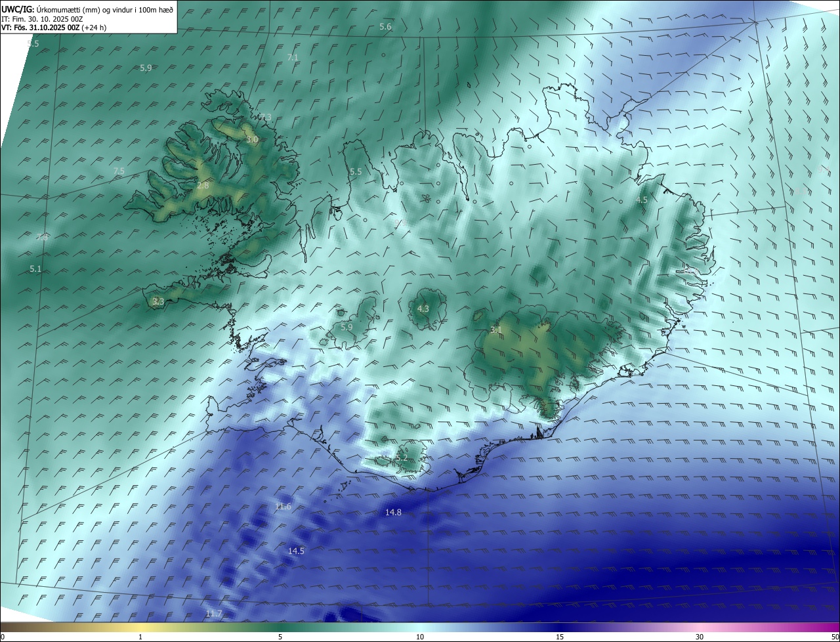Click the 1 tick label on the color scale
840x642 pixels.
coord(140,637)
